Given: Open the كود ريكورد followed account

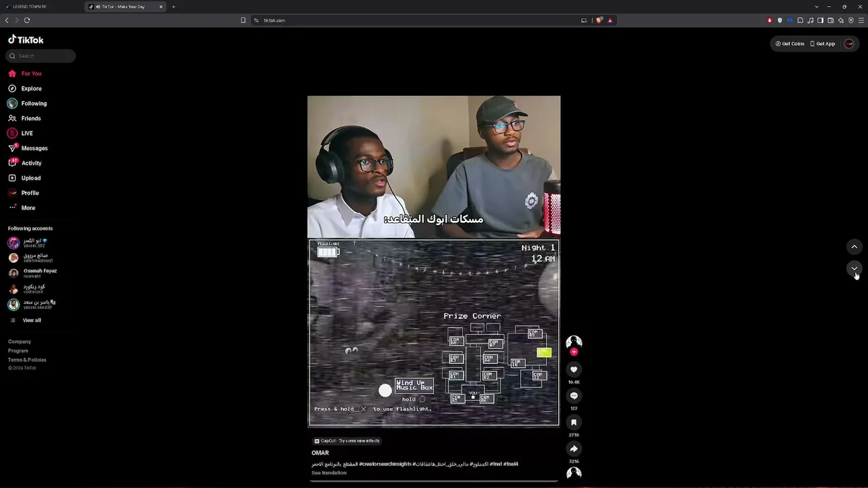Looking at the screenshot, I should pyautogui.click(x=27, y=289).
